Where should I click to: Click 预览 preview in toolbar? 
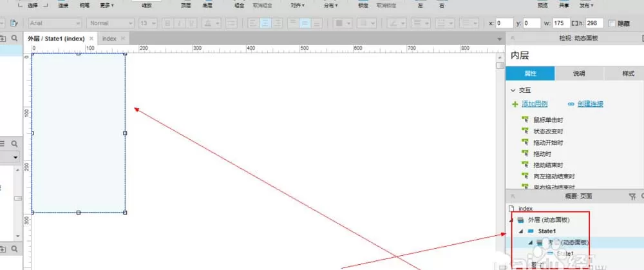click(542, 6)
